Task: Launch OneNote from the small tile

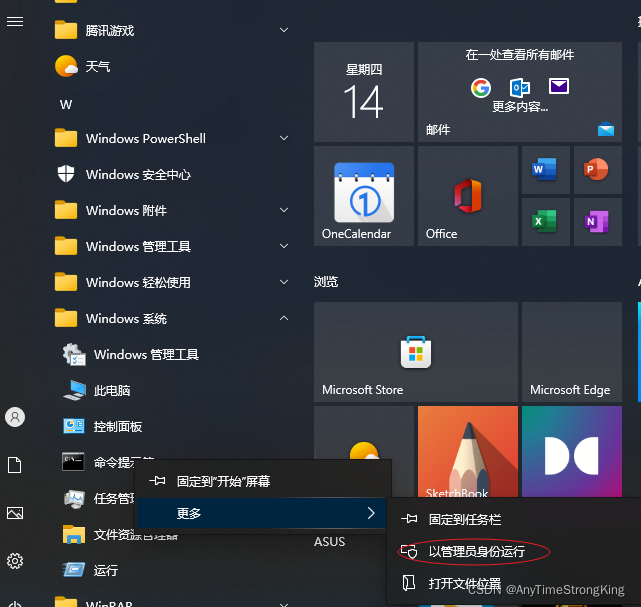Action: [x=598, y=222]
